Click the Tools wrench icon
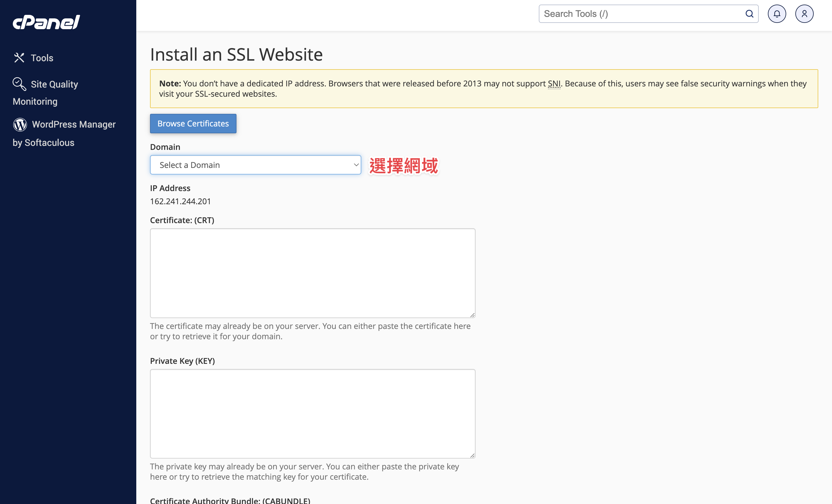The image size is (832, 504). click(19, 58)
